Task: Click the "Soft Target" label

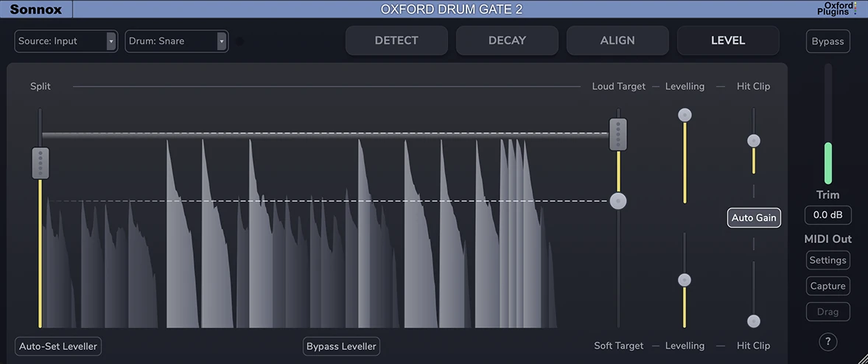Action: [x=619, y=346]
